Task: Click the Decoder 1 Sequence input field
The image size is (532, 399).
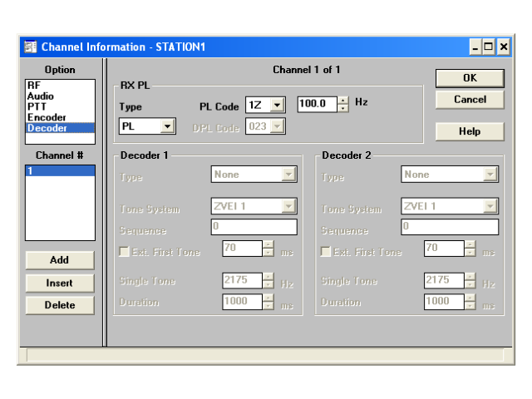Action: [254, 227]
